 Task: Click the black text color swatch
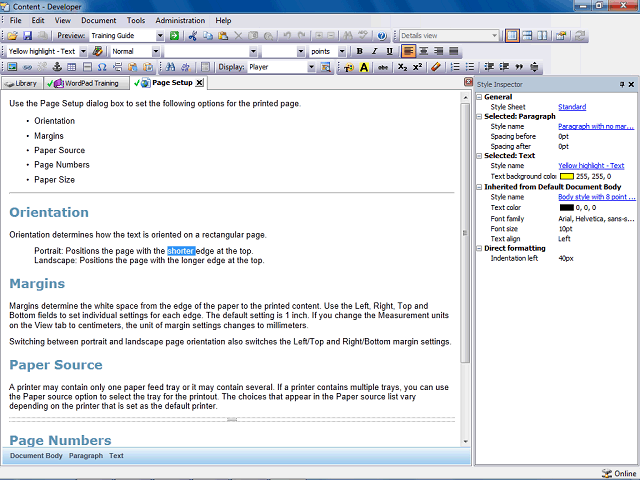[567, 208]
